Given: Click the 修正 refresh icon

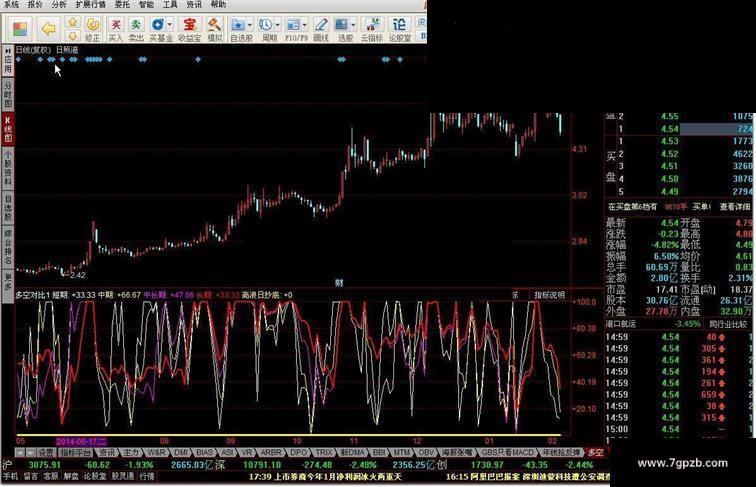Looking at the screenshot, I should [x=92, y=28].
